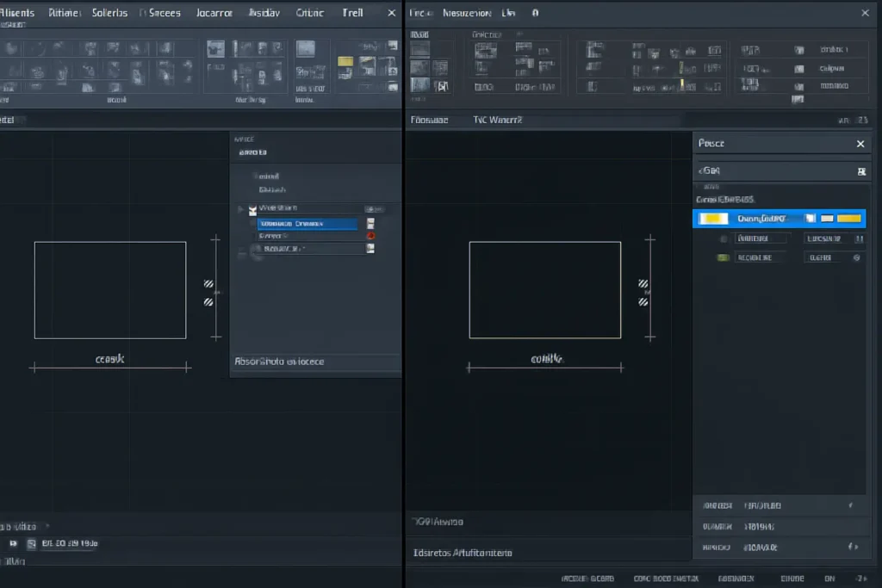Click the pin icon in the right panel search row
This screenshot has width=882, height=588.
point(860,171)
